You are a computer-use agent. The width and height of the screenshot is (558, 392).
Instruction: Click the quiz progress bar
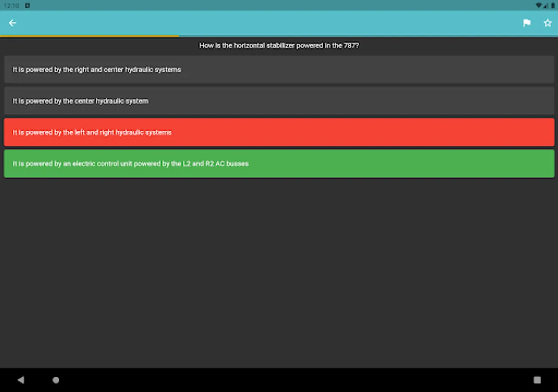coord(279,36)
